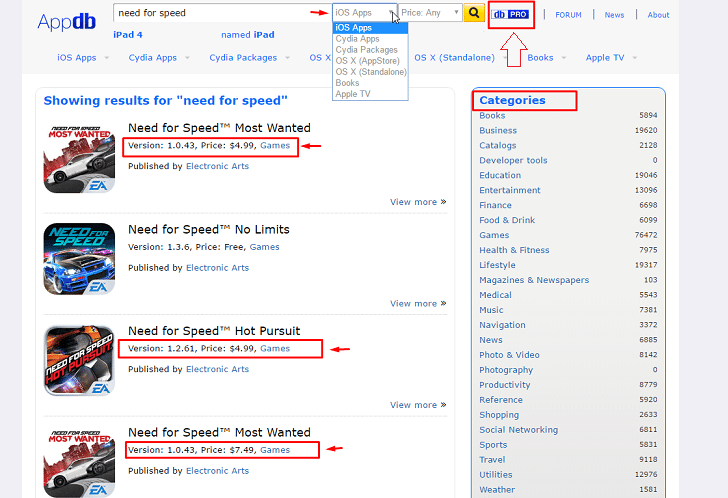Open the Health & Fitness category
The image size is (728, 498).
pos(514,250)
